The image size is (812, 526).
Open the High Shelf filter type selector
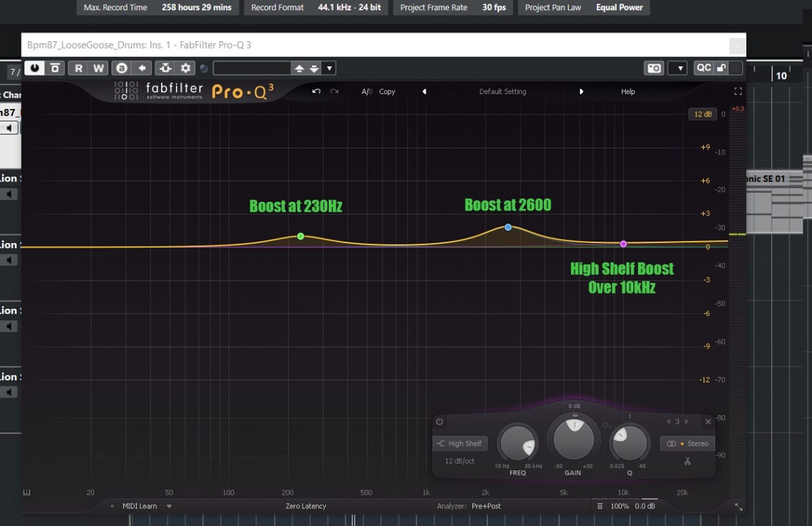[459, 443]
